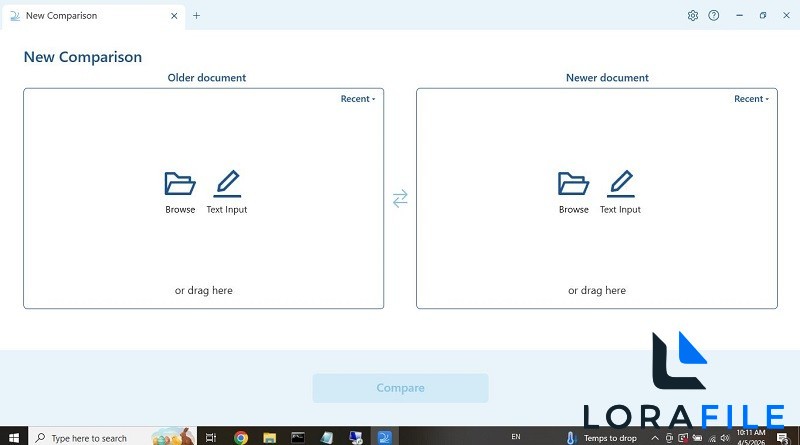Launch Google Chrome from the taskbar
800x445 pixels.
click(x=241, y=437)
